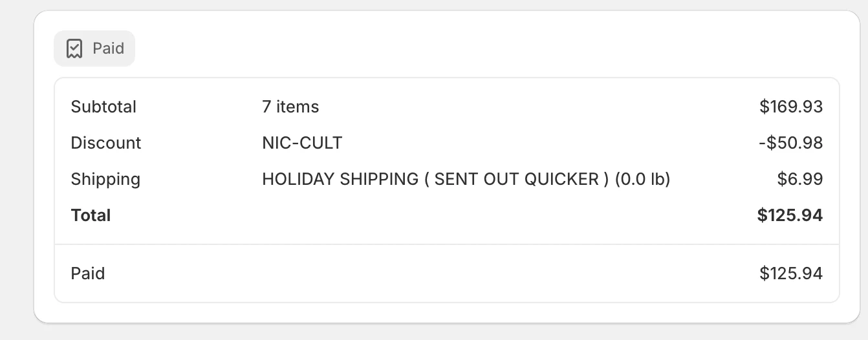
Task: Click the Paid label in bottom row
Action: [88, 273]
